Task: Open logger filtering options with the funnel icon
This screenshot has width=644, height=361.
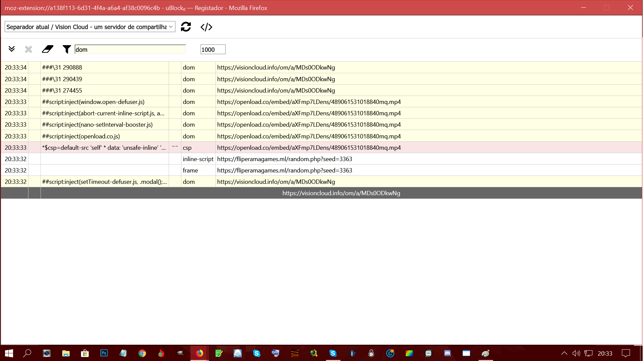Action: pos(66,49)
